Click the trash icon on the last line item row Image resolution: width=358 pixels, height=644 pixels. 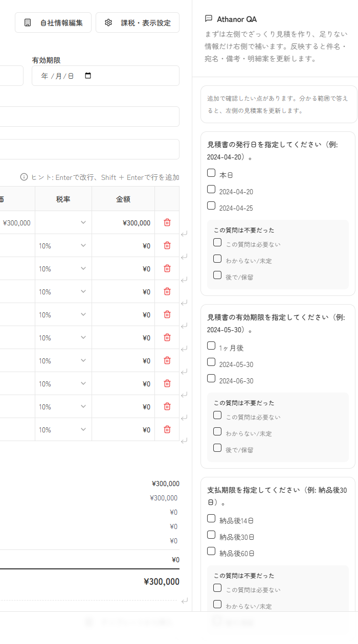point(167,429)
